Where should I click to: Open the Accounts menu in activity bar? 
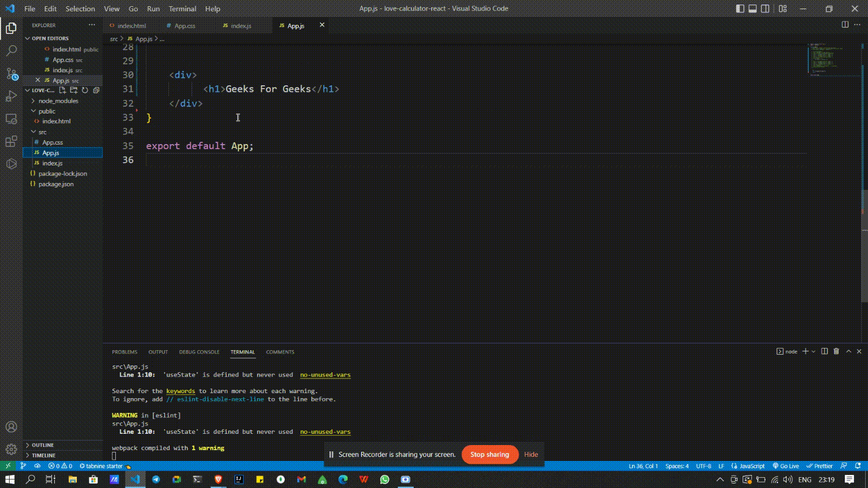tap(11, 426)
